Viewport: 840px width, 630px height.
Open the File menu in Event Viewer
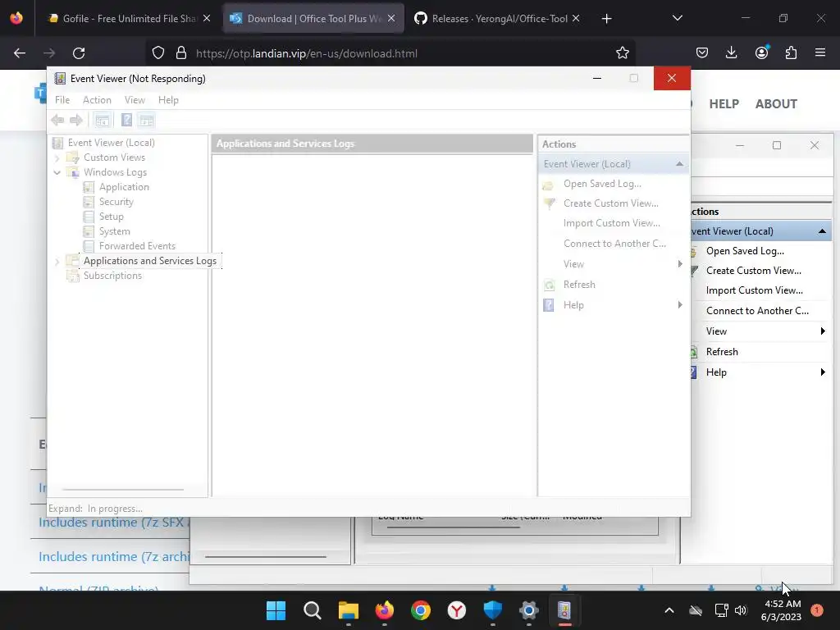pos(62,100)
